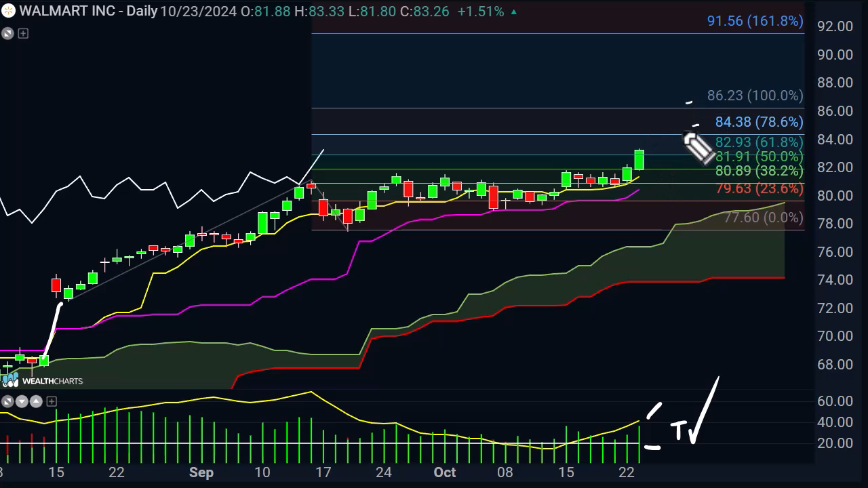Screen dimensions: 868x488
Task: Click the Sep label on time axis
Action: (201, 472)
